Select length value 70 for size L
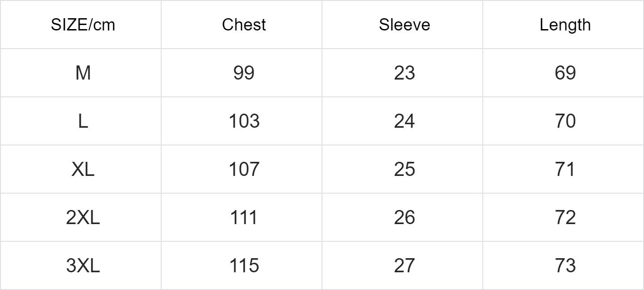The width and height of the screenshot is (644, 290). tap(565, 121)
